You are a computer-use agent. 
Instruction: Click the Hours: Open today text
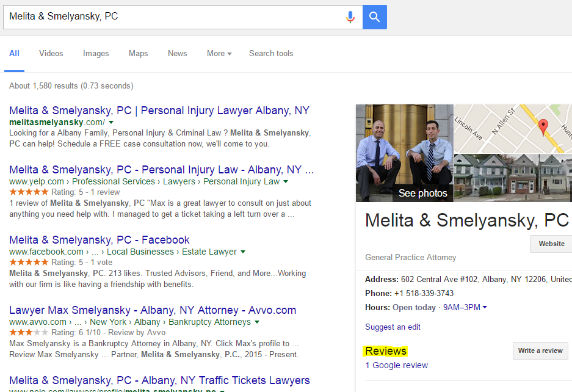point(400,307)
